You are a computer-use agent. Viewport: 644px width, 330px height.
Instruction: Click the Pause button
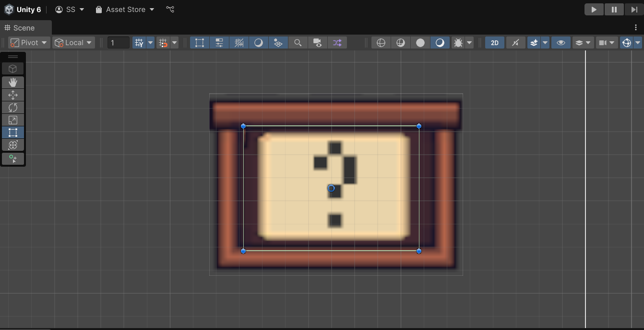tap(614, 9)
